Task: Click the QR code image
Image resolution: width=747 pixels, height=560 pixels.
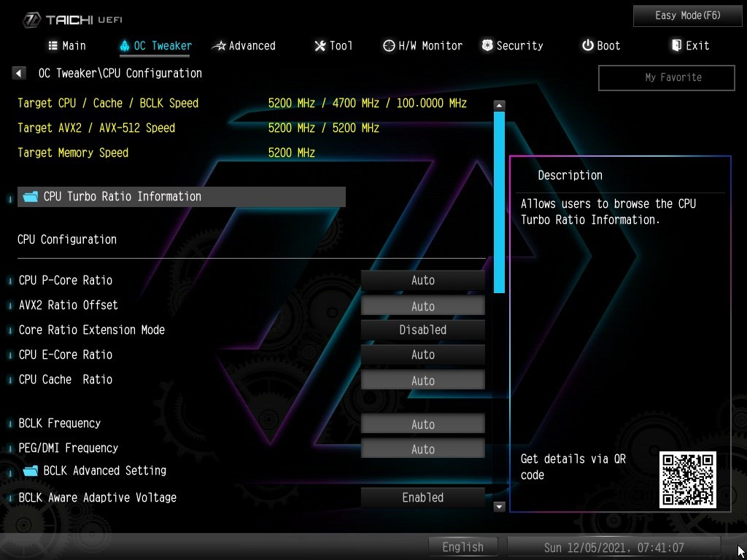Action: (688, 480)
